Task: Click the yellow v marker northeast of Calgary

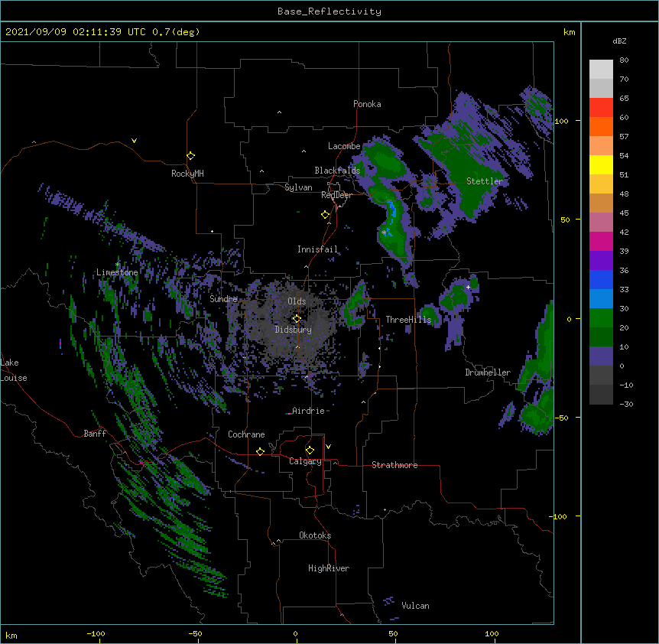Action: (x=328, y=447)
